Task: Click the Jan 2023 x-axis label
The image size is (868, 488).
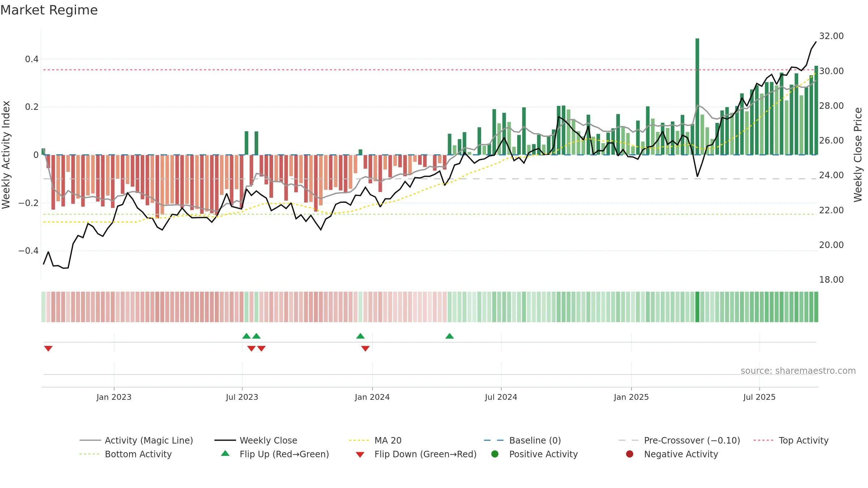Action: 114,397
